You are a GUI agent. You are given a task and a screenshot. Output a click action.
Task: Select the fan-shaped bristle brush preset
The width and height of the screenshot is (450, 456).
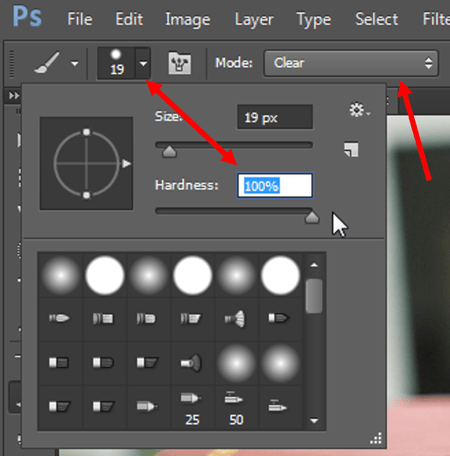tap(236, 319)
